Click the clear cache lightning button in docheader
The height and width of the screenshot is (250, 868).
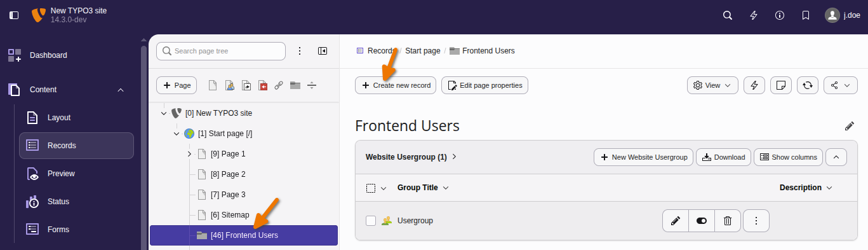[x=754, y=85]
